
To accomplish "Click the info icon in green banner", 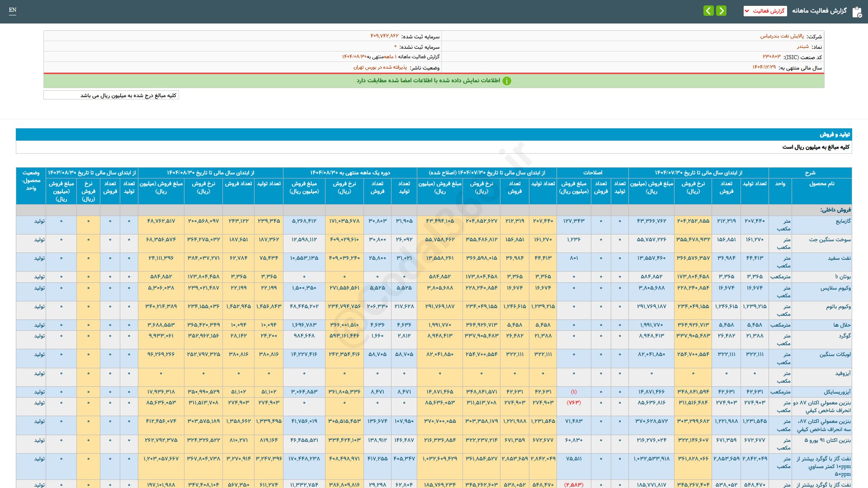I will pos(507,81).
